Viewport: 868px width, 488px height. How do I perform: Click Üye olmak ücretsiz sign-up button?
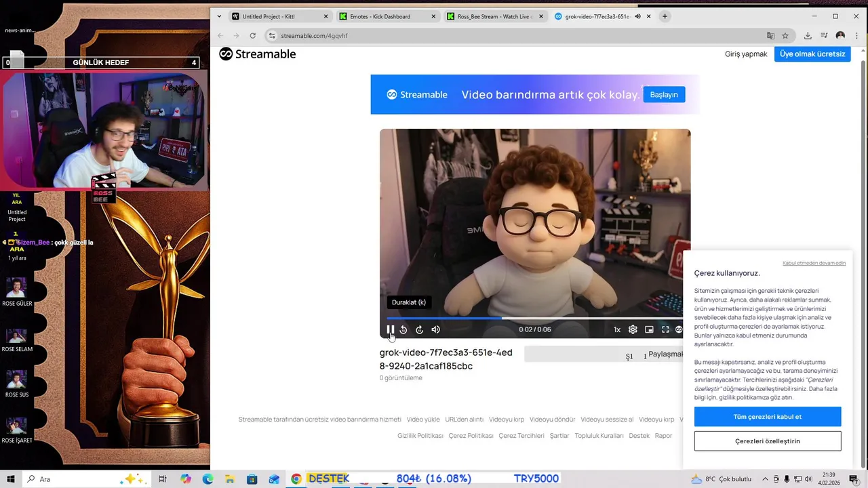point(812,54)
